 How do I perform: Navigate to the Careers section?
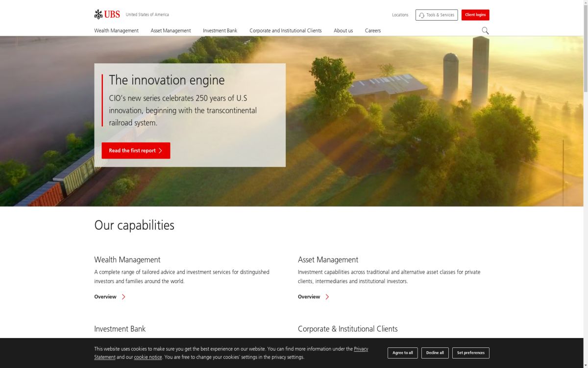pos(373,30)
